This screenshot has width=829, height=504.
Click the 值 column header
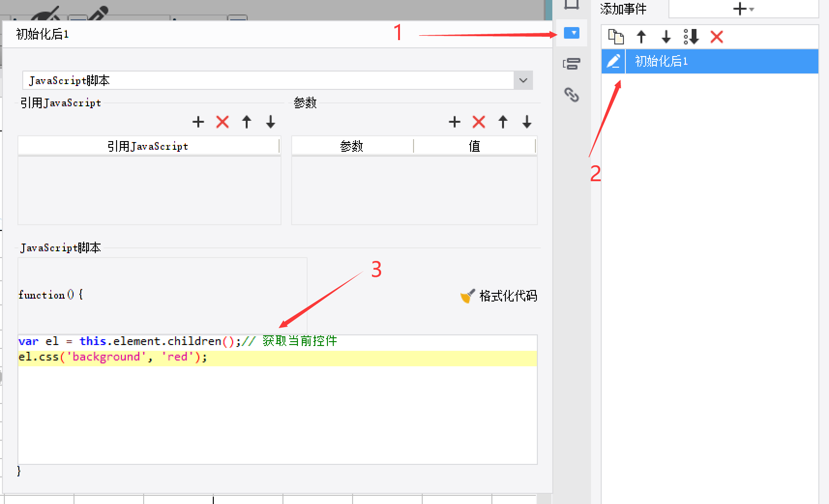474,146
